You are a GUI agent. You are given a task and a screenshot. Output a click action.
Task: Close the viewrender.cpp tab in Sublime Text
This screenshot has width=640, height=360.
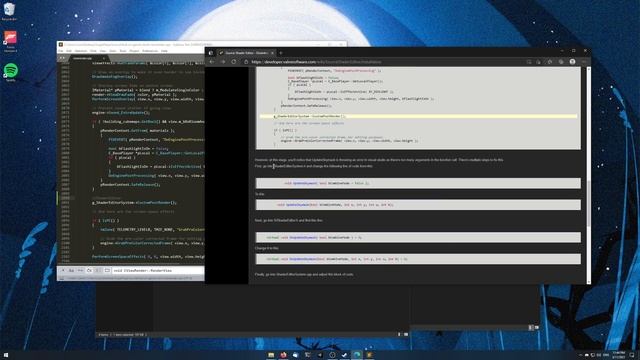point(103,58)
